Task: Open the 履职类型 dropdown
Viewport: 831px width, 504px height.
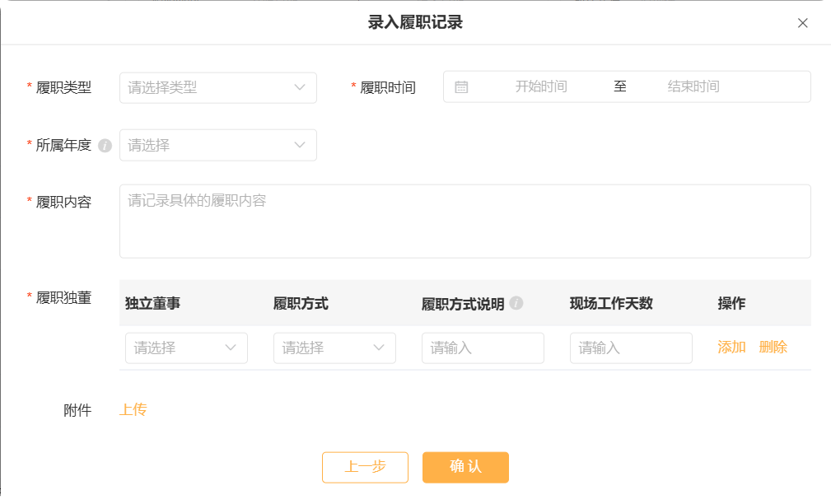Action: (x=217, y=87)
